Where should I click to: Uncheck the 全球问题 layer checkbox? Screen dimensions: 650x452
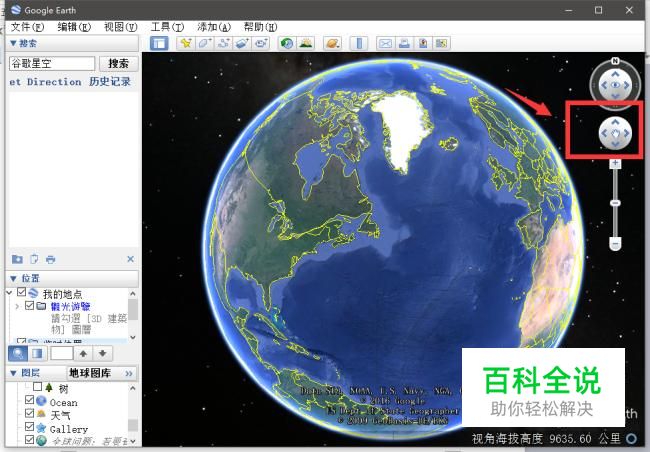29,439
